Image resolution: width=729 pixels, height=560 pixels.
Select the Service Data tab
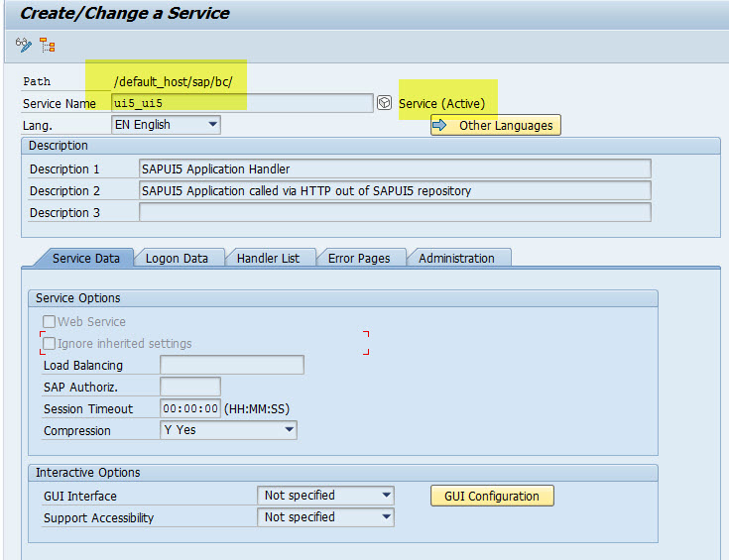86,258
